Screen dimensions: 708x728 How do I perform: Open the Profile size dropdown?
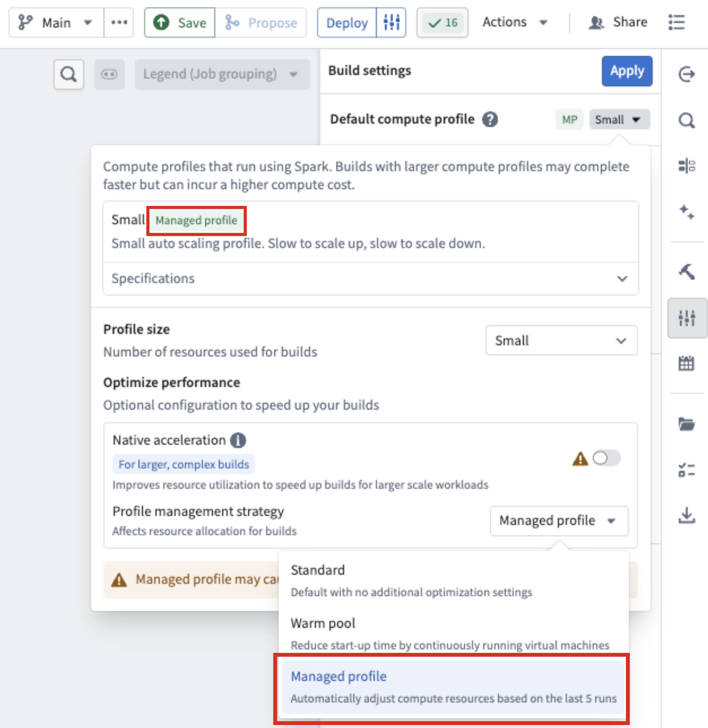click(561, 341)
